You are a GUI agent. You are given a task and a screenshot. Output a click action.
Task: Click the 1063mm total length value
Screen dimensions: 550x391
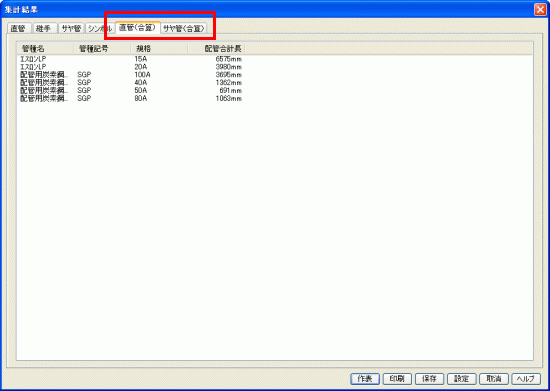coord(229,98)
